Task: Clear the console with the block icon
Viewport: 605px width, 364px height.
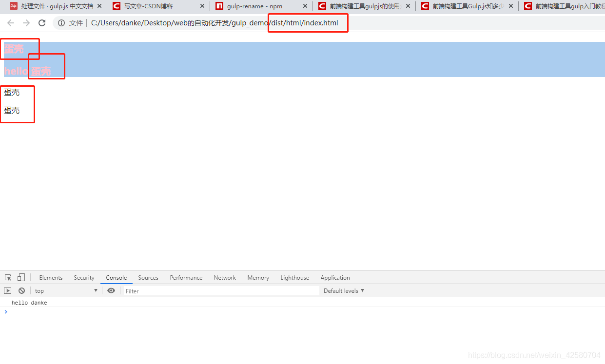Action: coord(21,291)
